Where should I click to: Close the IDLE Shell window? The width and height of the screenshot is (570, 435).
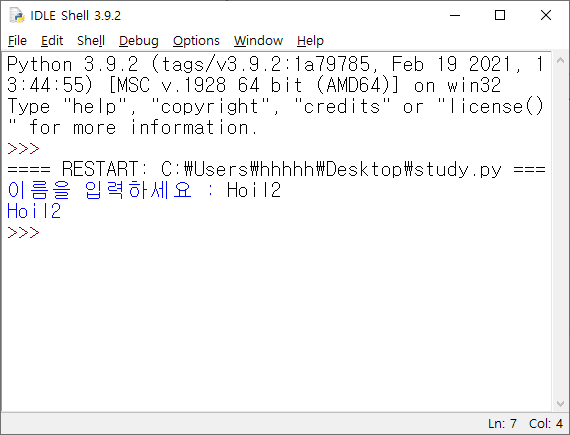[x=546, y=15]
